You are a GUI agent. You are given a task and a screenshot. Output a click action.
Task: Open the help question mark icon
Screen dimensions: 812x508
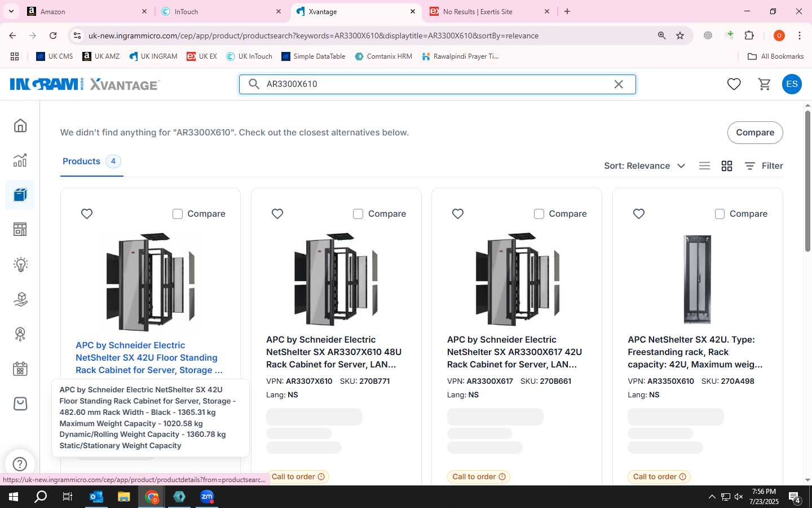[x=20, y=464]
